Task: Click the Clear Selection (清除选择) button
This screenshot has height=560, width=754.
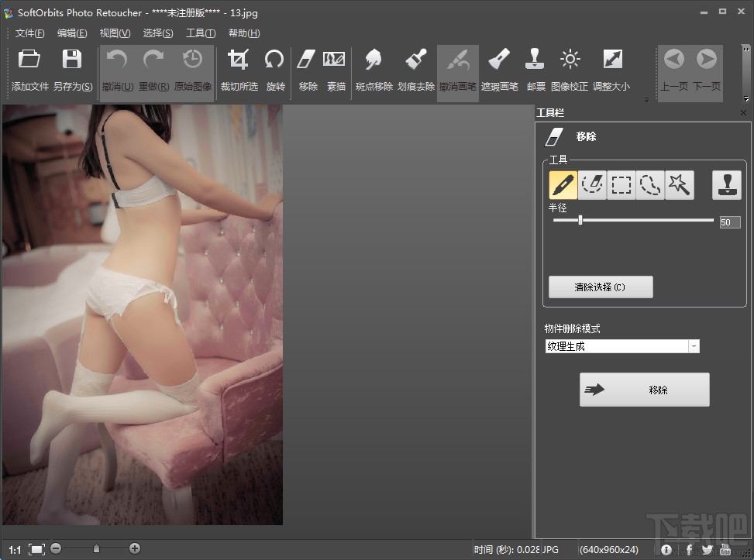Action: pyautogui.click(x=601, y=287)
